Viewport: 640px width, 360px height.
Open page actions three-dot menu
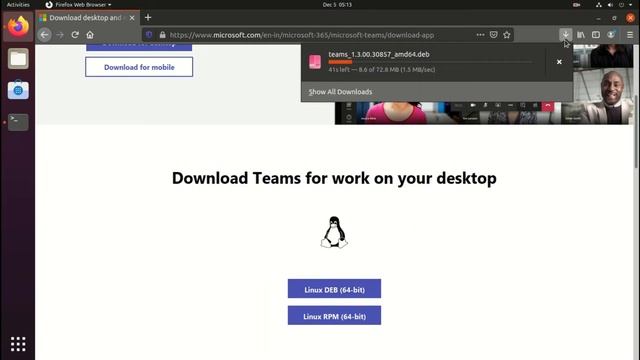[x=480, y=35]
